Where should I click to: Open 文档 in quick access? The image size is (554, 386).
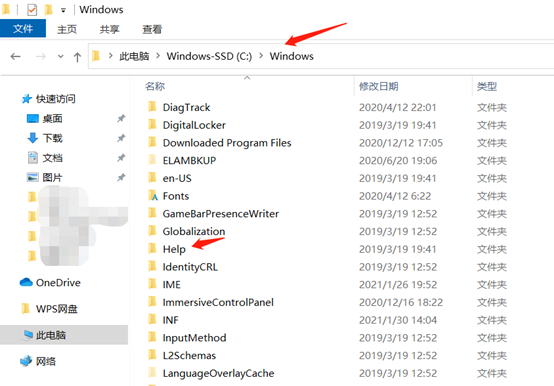52,158
